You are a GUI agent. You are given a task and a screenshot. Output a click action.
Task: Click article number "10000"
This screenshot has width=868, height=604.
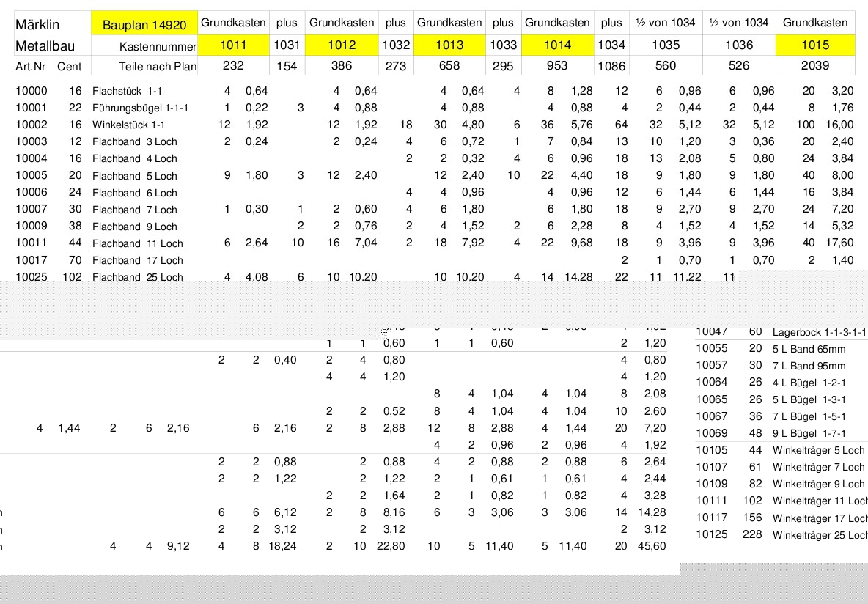coord(32,91)
